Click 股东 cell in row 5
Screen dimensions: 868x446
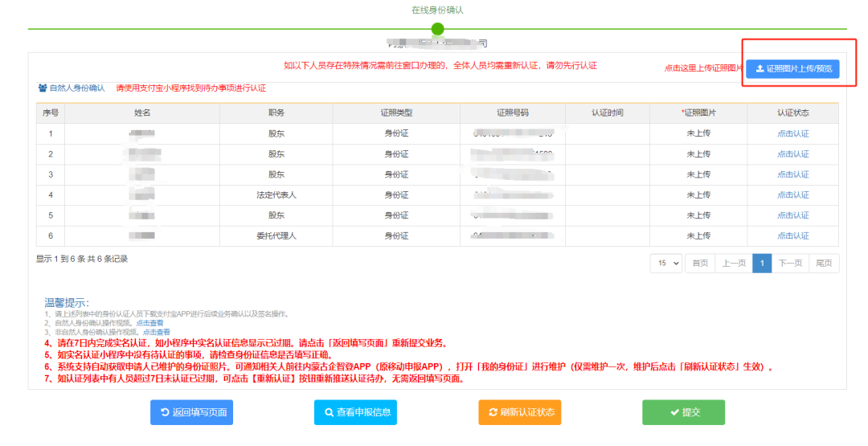[276, 215]
